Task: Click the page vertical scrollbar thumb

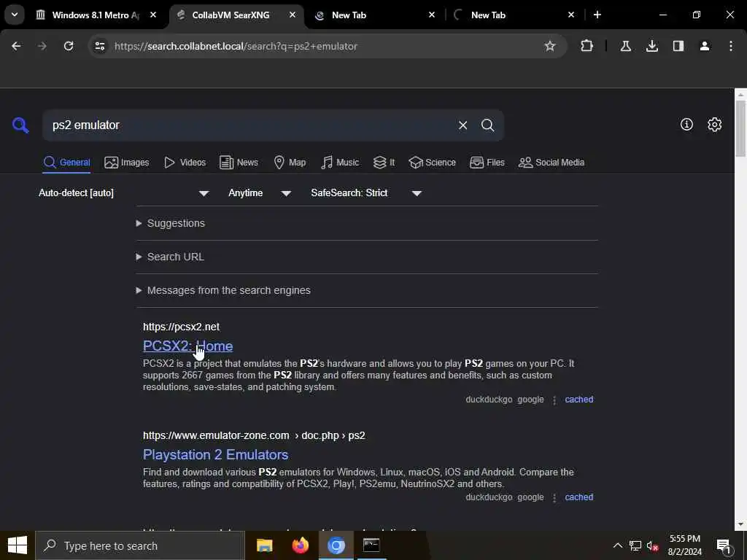Action: [740, 128]
